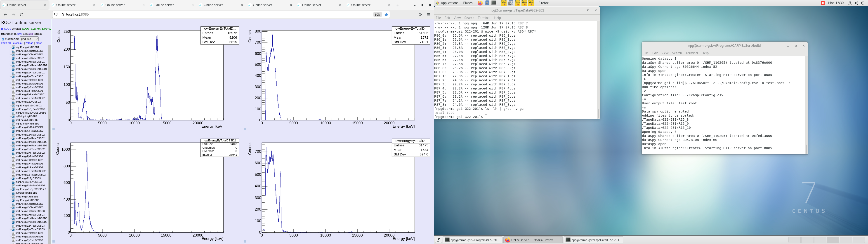Open Terminal menu in CARME_Sort/build terminal window
Screen dimensions: 868x244
[691, 53]
